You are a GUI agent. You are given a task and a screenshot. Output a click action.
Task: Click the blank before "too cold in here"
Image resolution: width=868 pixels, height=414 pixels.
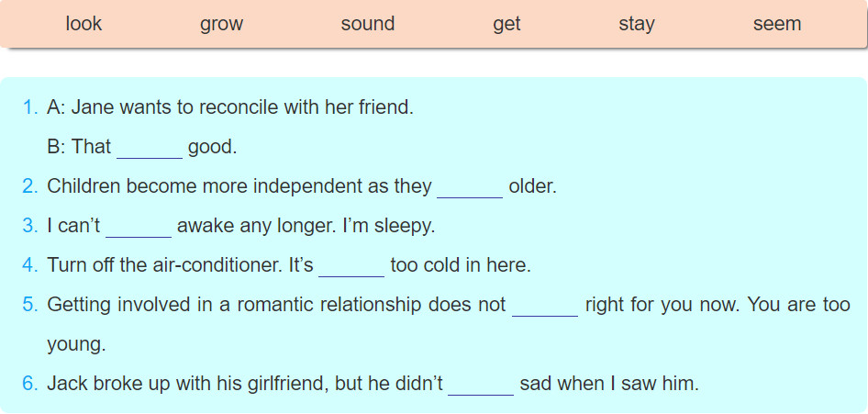point(351,266)
